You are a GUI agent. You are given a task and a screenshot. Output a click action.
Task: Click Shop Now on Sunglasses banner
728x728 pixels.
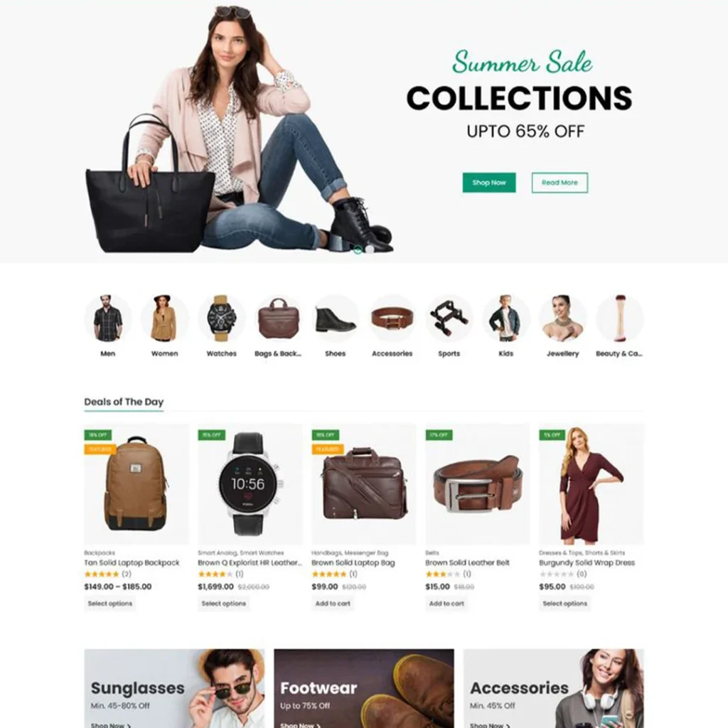(x=111, y=724)
